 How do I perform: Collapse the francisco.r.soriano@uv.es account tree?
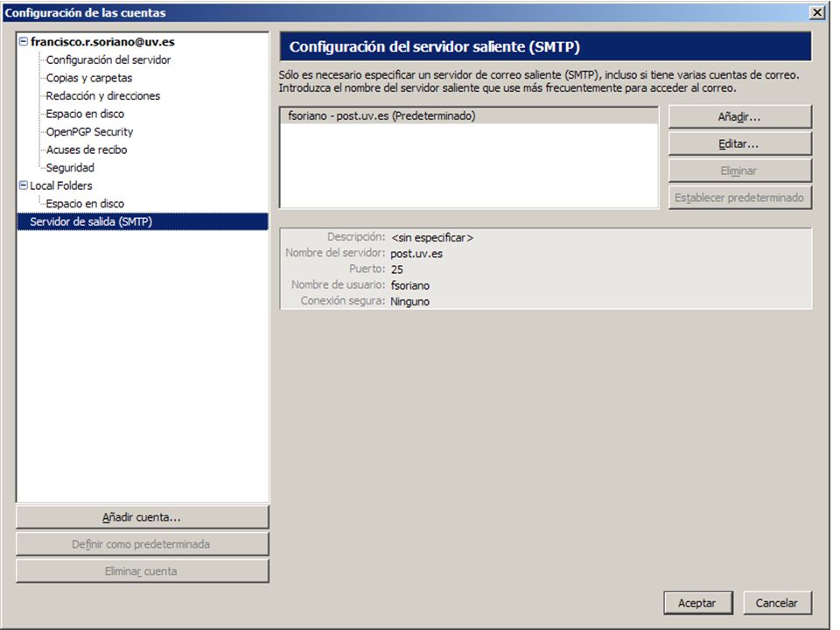24,41
